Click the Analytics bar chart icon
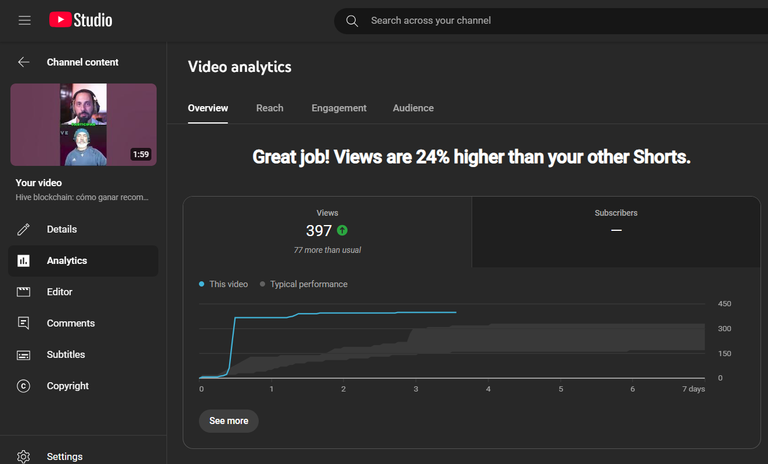 (24, 261)
